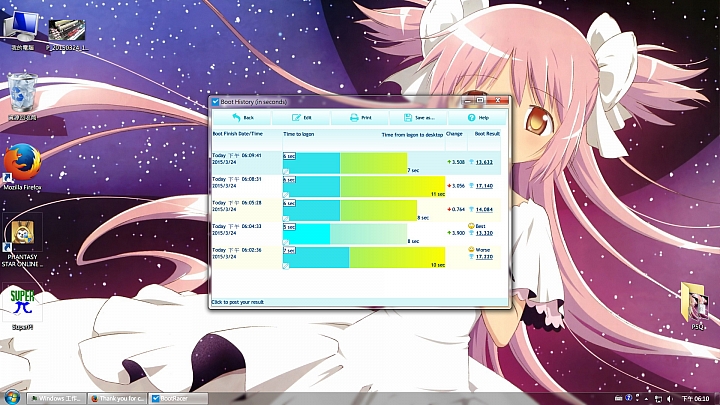720x405 pixels.
Task: Select the 06:09:41 boot entry timestamp
Action: tap(236, 159)
